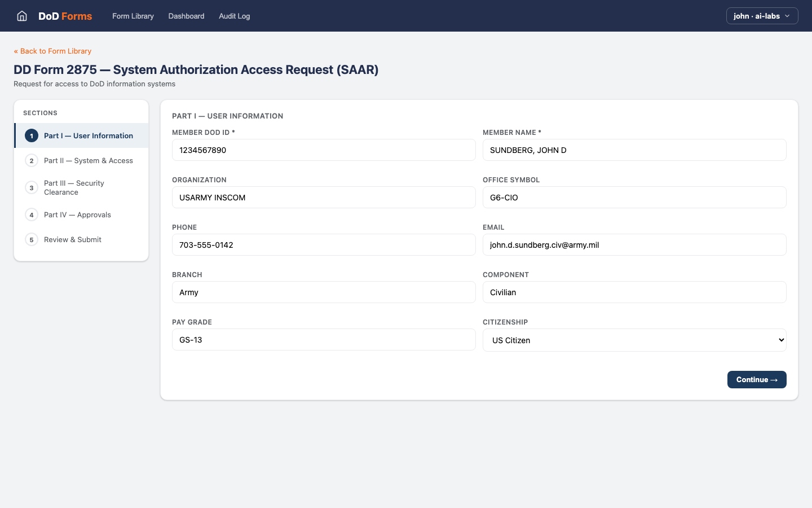The width and height of the screenshot is (812, 508).
Task: Go to the Dashboard page
Action: 186,16
